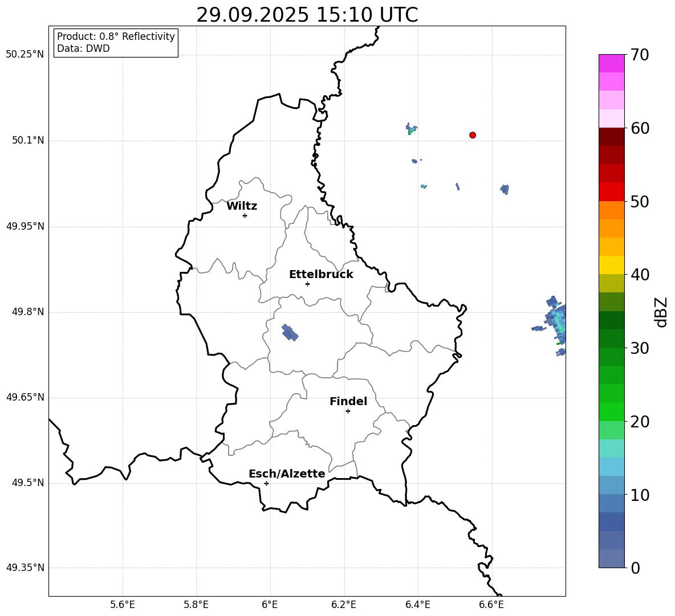This screenshot has height=616, width=675.
Task: Click the dark red colorbar swatch below 60
Action: point(612,137)
